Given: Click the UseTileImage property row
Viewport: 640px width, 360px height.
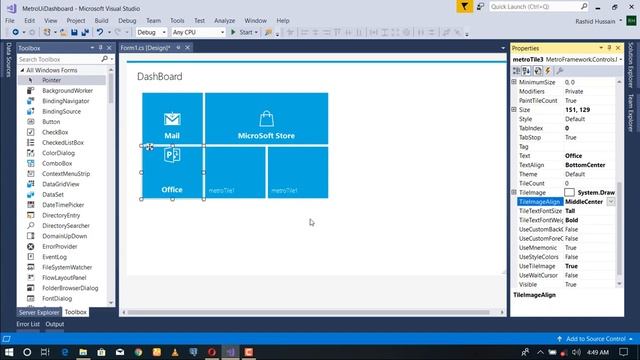Looking at the screenshot, I should 566,266.
